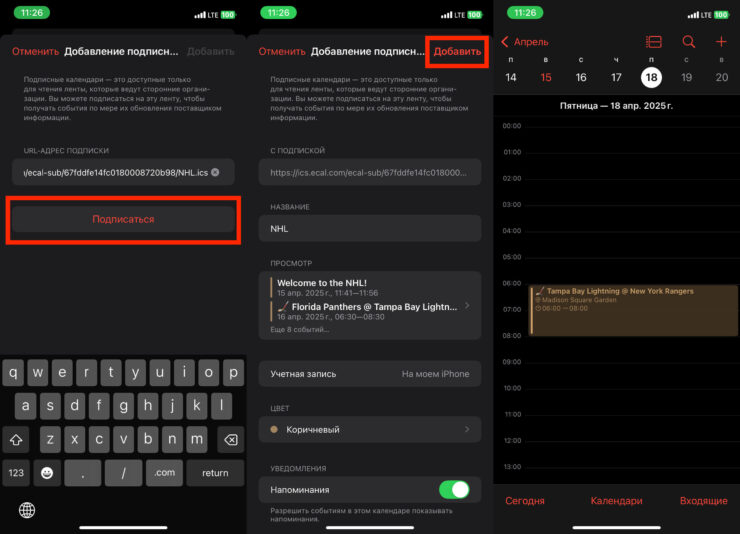The image size is (740, 534).
Task: Expand the event preview list chevron
Action: (466, 306)
